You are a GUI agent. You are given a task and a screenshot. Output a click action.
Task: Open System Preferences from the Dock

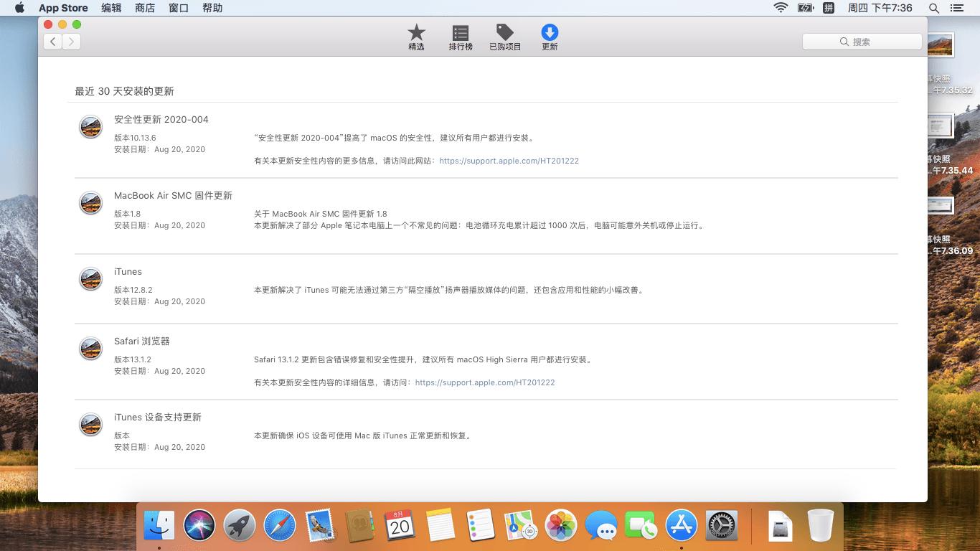[721, 525]
